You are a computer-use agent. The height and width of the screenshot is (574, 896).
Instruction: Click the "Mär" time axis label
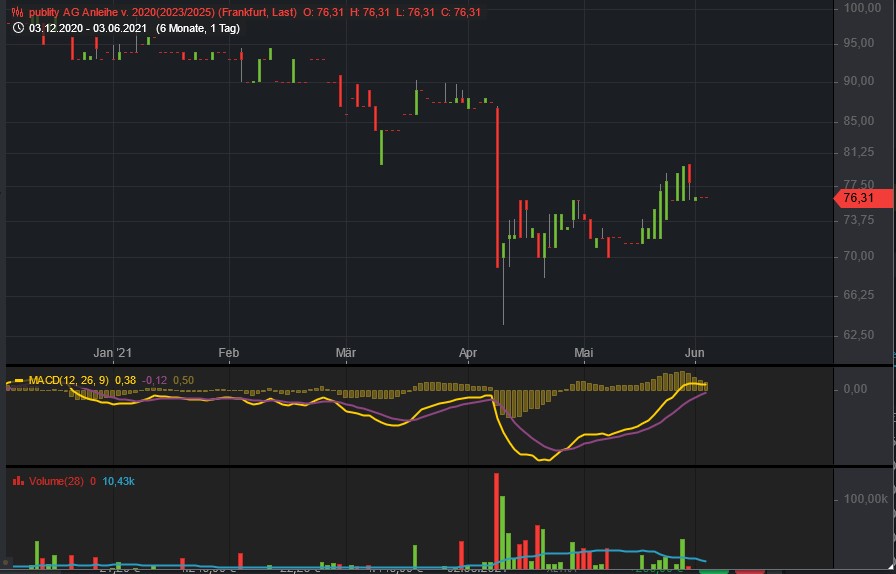pyautogui.click(x=346, y=353)
